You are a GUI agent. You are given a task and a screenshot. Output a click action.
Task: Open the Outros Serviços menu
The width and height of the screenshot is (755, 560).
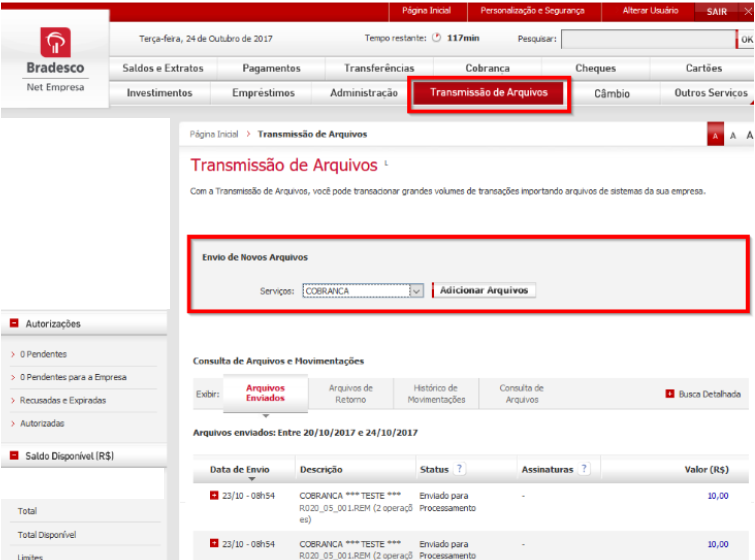[711, 93]
